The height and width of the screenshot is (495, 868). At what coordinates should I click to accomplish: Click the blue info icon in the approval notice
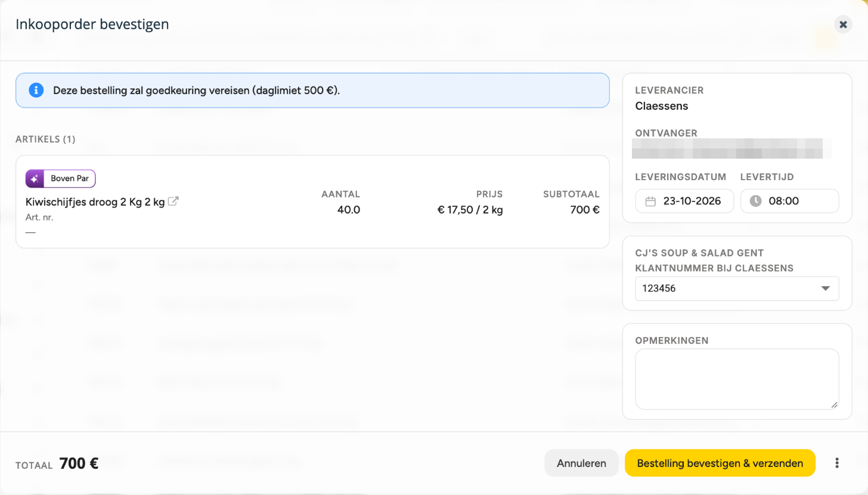(36, 90)
